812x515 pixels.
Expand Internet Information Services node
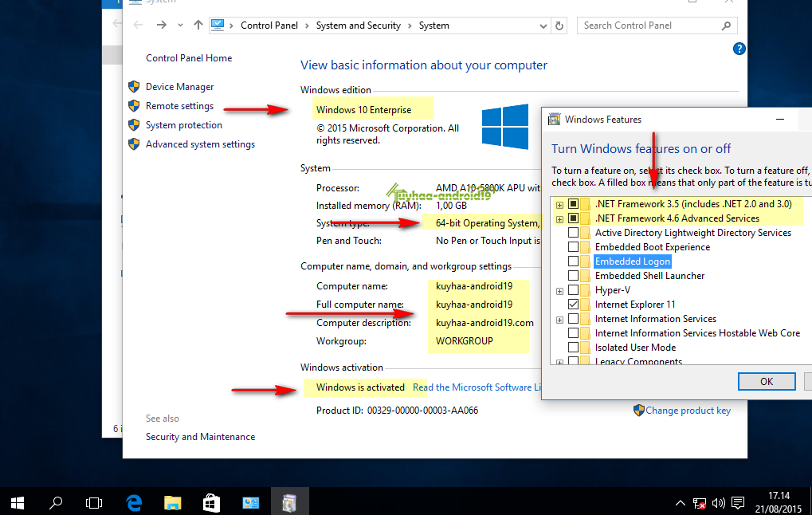(x=560, y=320)
